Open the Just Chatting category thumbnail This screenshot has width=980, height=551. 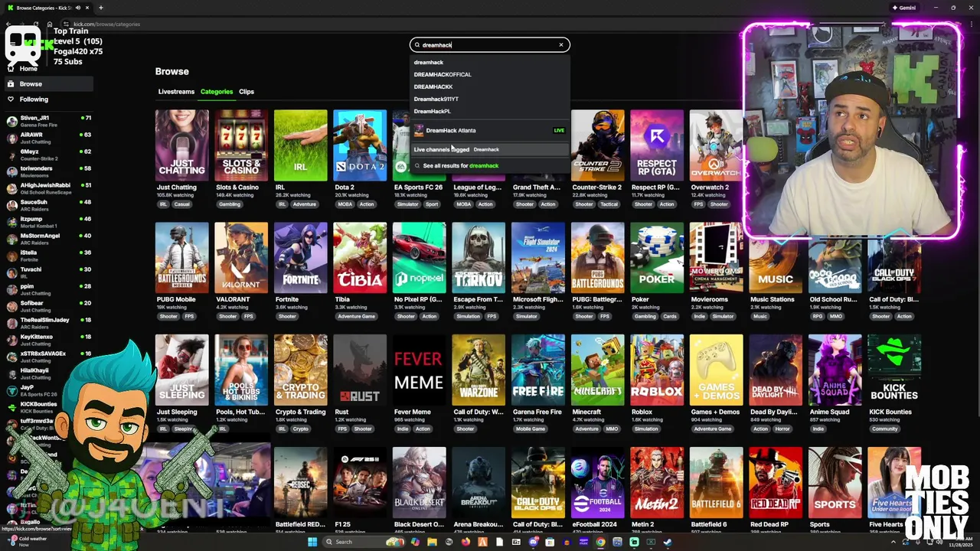pos(181,145)
